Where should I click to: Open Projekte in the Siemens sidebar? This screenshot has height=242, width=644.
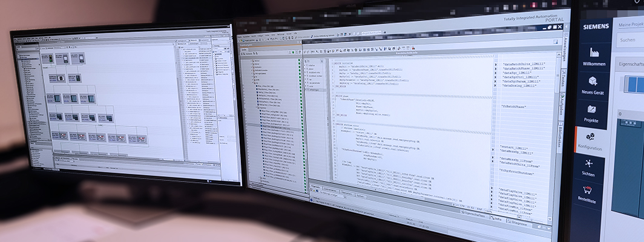591,113
